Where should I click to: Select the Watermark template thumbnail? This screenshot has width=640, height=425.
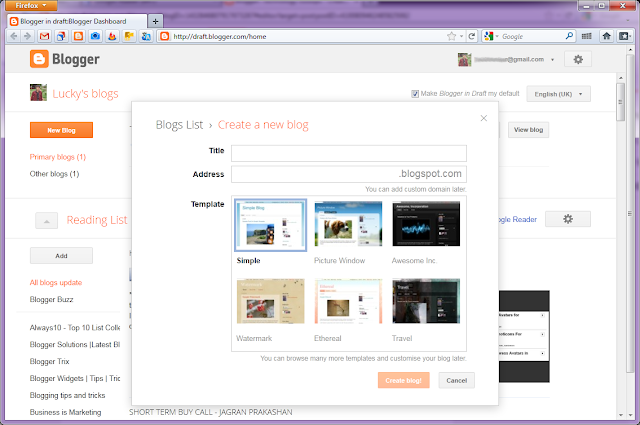271,301
